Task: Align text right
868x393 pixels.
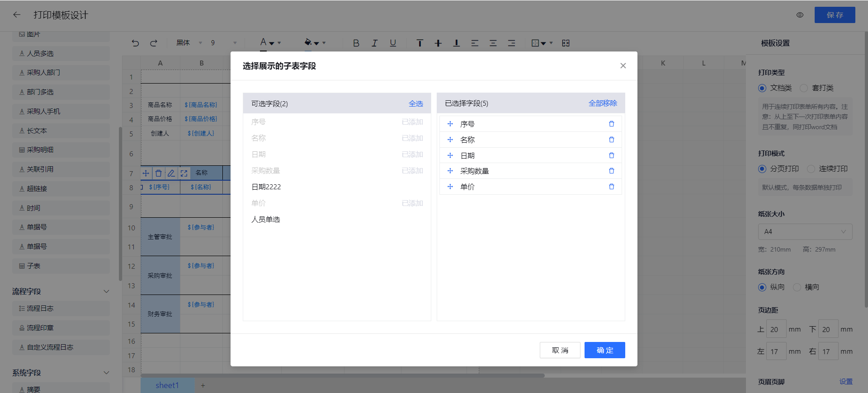Action: [511, 43]
